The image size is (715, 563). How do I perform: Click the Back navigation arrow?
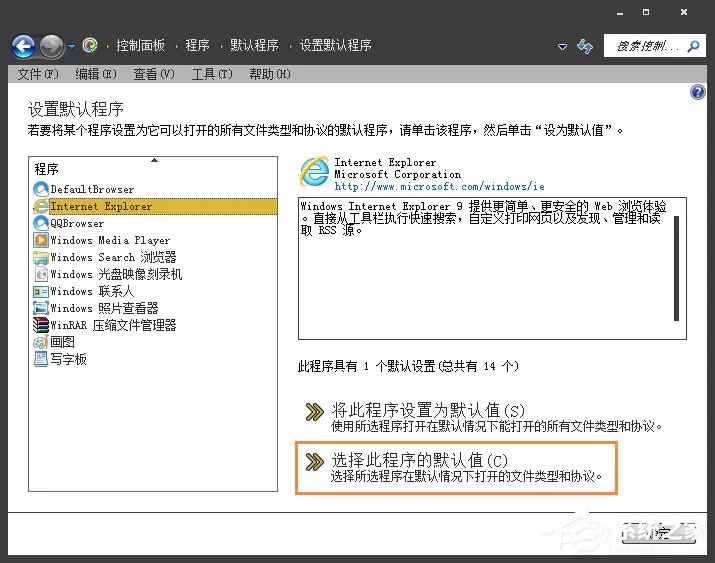click(x=23, y=46)
